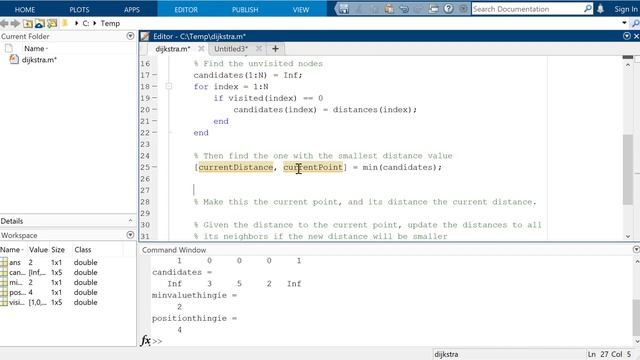Click the Undo arrow in quick access toolbar
Screen dimensions: 640x360
(x=404, y=9)
